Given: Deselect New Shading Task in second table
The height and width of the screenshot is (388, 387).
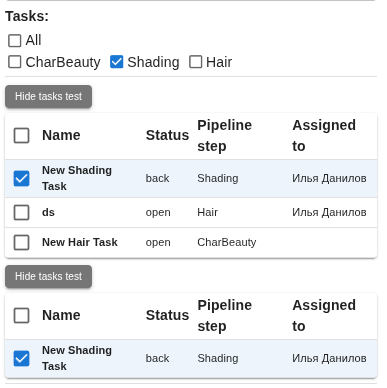Looking at the screenshot, I should (21, 358).
